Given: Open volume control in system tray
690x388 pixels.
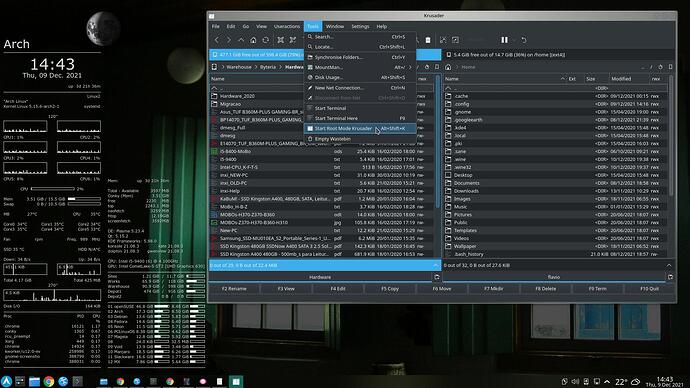Looking at the screenshot, I should 575,381.
